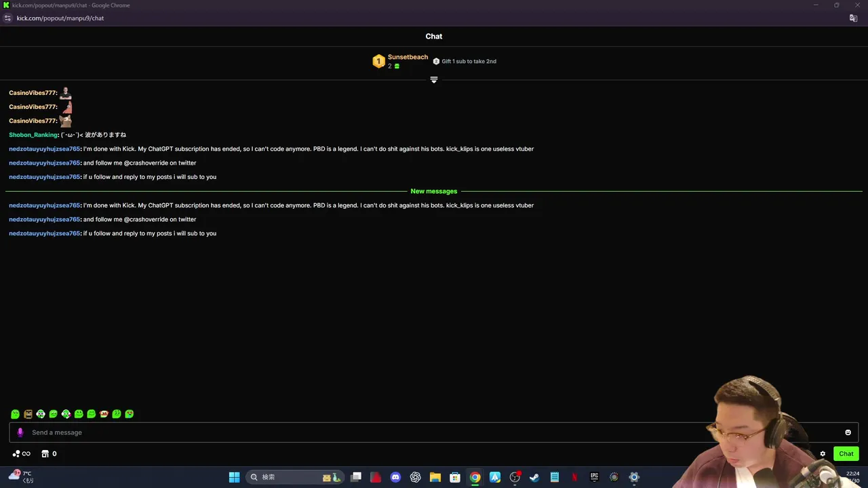Open the emote picker smiley icon
The width and height of the screenshot is (868, 488).
coord(848,432)
